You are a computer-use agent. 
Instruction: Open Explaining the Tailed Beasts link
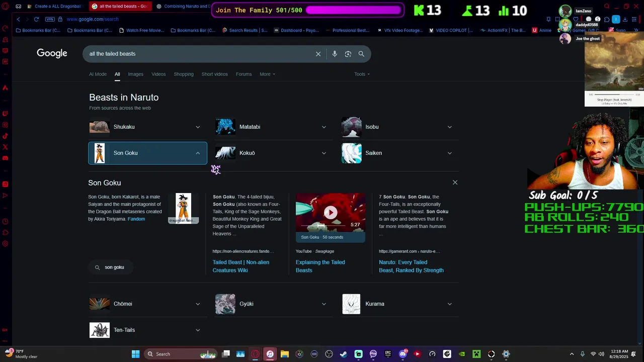pos(320,266)
